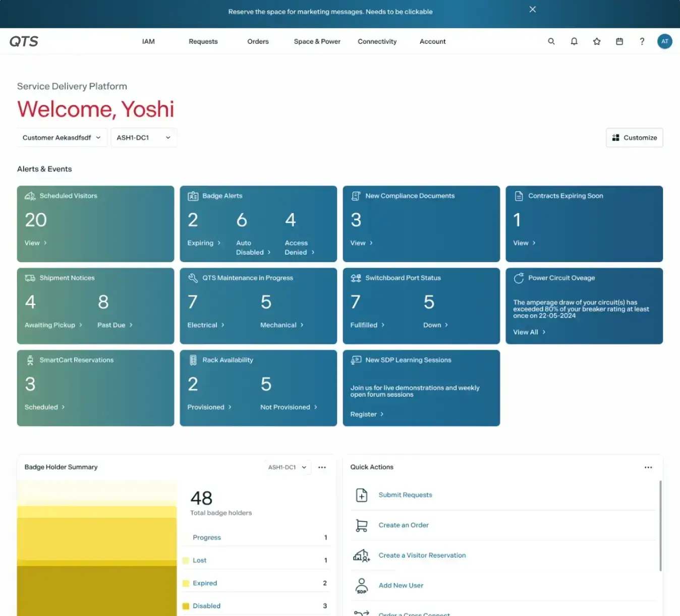Open the Space & Power menu
This screenshot has height=616, width=680.
[317, 41]
